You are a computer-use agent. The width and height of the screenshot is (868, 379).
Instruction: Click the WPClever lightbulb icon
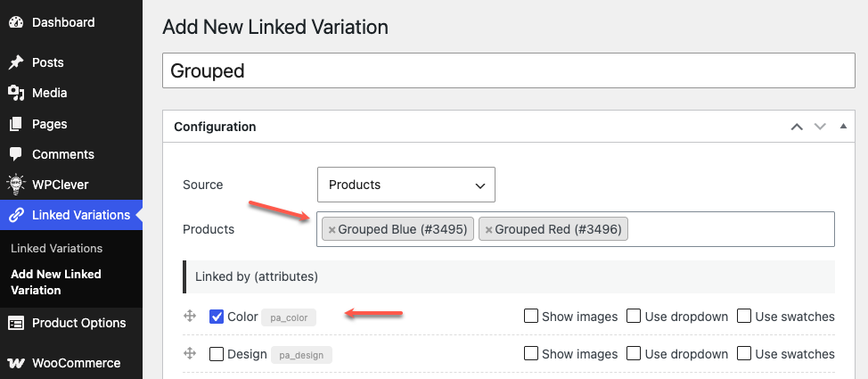pos(17,185)
